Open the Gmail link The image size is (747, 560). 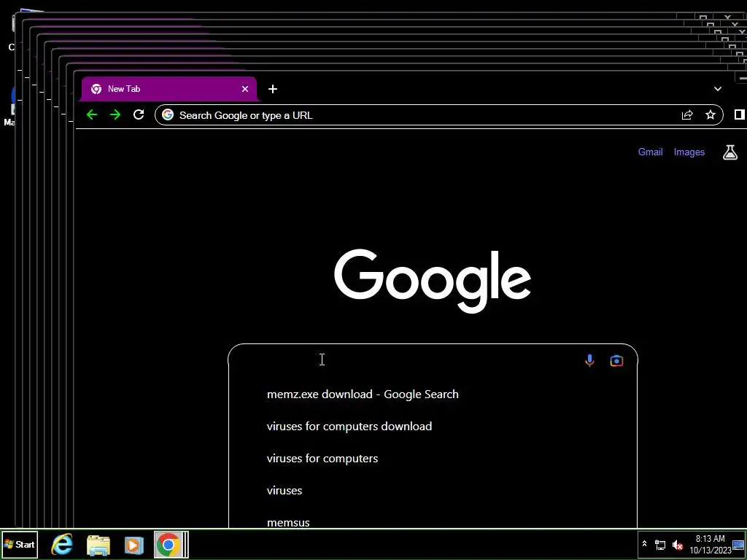point(650,152)
